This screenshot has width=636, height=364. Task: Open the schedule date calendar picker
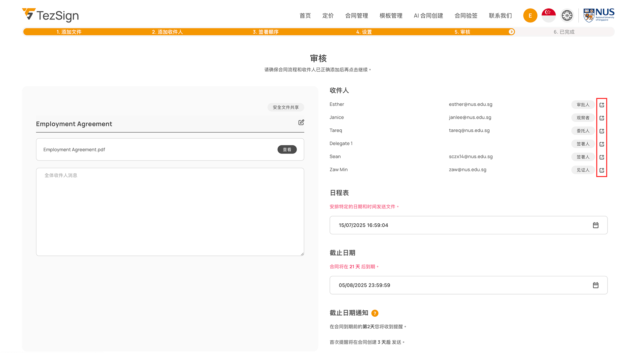tap(595, 225)
